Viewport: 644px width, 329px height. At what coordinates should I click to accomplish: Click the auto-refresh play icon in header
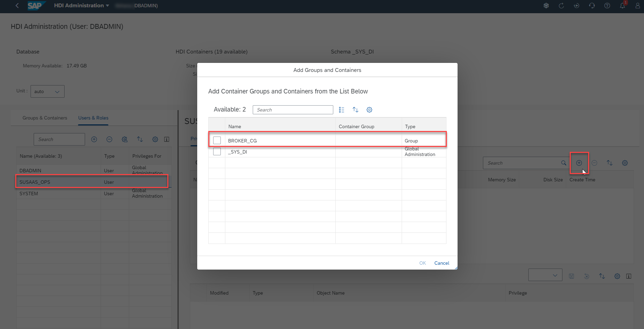(577, 6)
